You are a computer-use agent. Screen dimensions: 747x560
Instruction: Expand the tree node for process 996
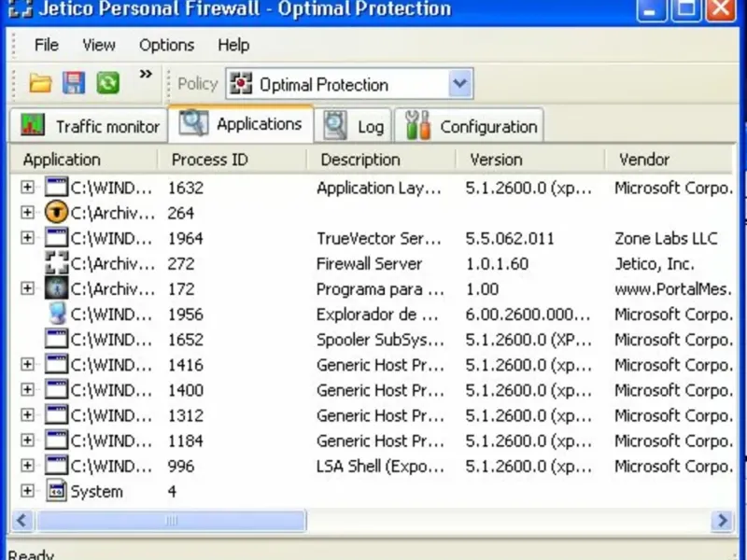(x=27, y=466)
